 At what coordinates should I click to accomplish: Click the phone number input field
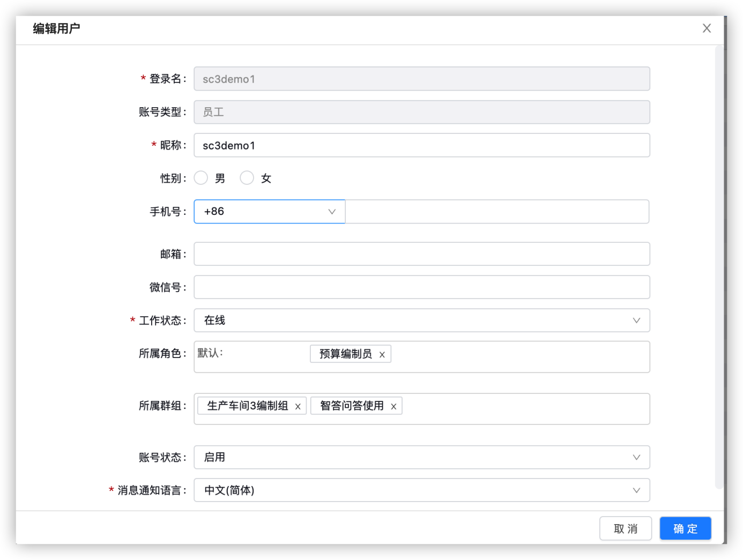(497, 211)
